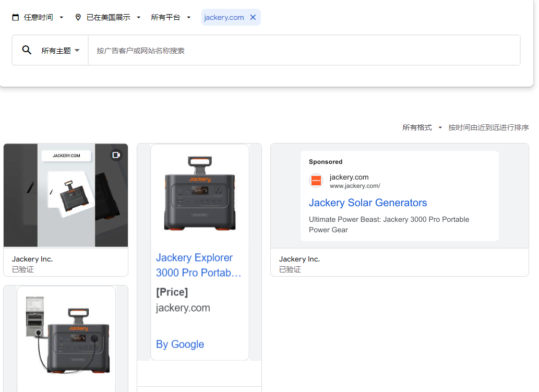Click the orange Jackery logo in the sponsored ad
Image resolution: width=539 pixels, height=392 pixels.
coord(316,181)
